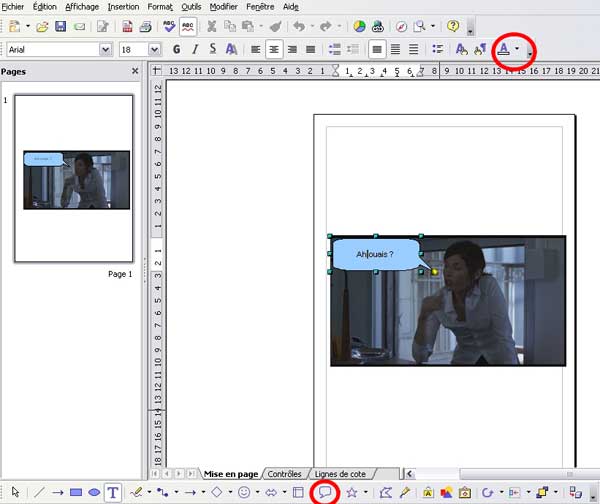Expand the Zoom dropdown arrow
600x504 pixels.
click(433, 26)
